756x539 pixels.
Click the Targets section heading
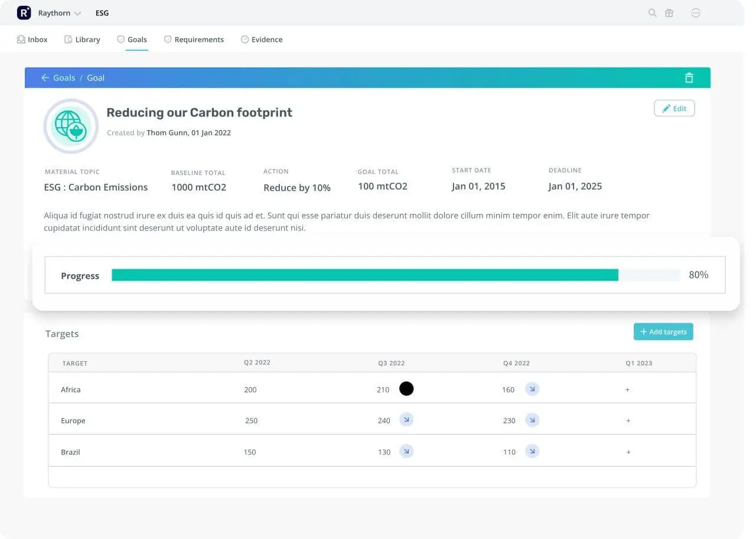click(62, 334)
